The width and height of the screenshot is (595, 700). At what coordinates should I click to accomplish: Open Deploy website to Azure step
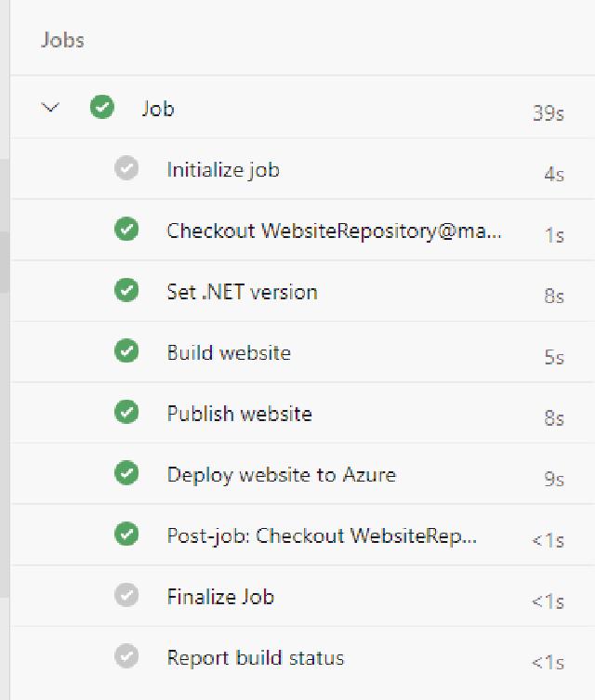281,475
